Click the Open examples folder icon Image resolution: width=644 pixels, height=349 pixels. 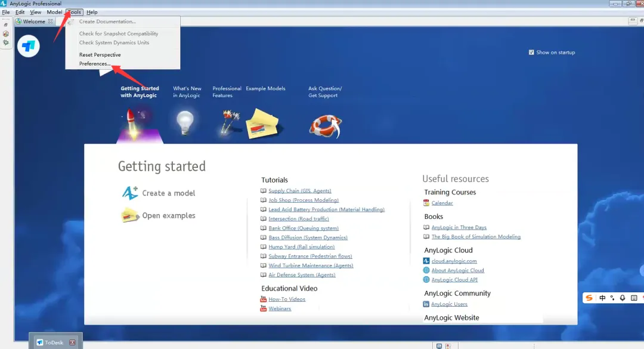[x=130, y=215]
